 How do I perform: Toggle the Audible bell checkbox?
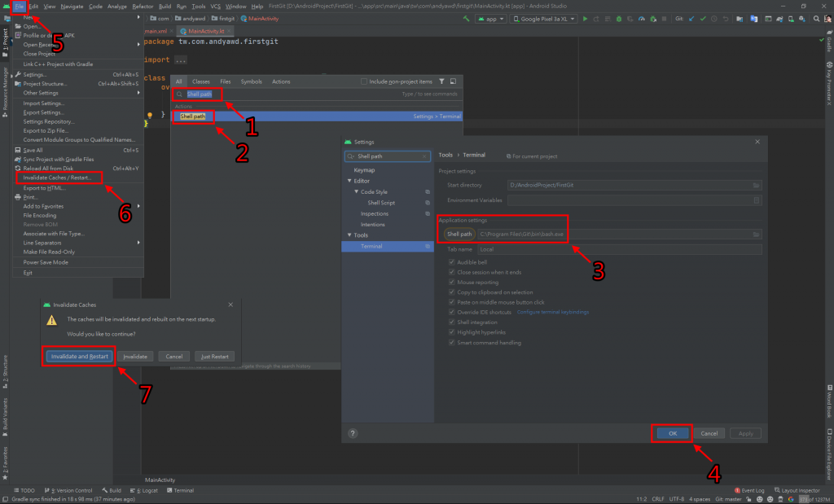tap(451, 262)
